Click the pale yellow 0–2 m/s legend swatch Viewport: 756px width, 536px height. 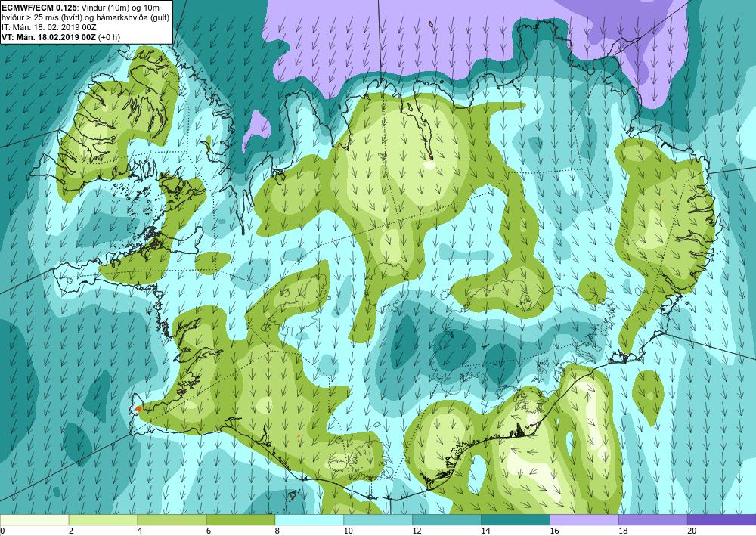point(34,519)
